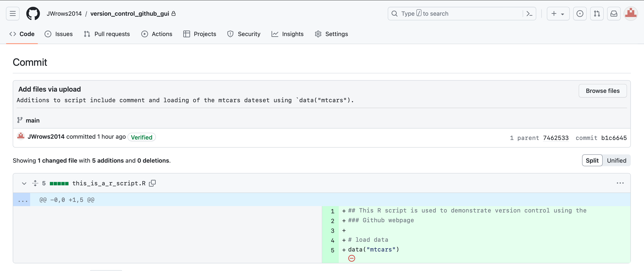Screen dimensions: 644x271
Task: Open the command palette icon
Action: [x=529, y=14]
